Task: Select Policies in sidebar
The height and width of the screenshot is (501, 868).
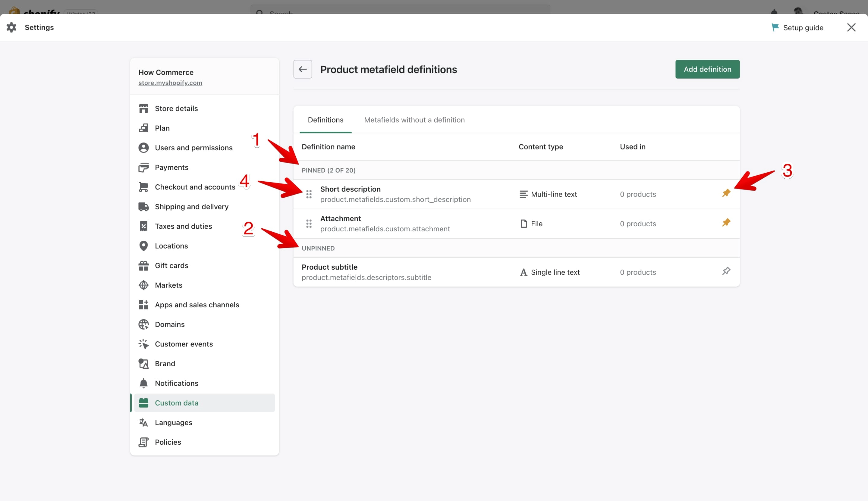Action: tap(204, 442)
